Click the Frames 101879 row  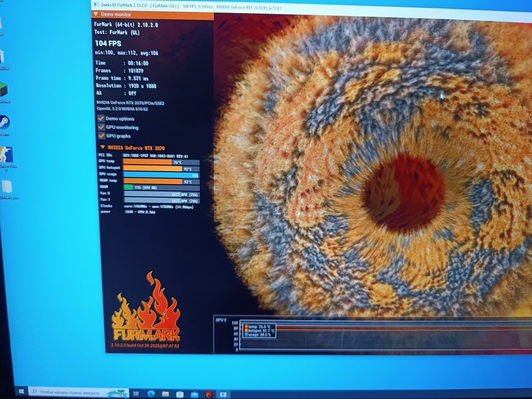tap(119, 71)
